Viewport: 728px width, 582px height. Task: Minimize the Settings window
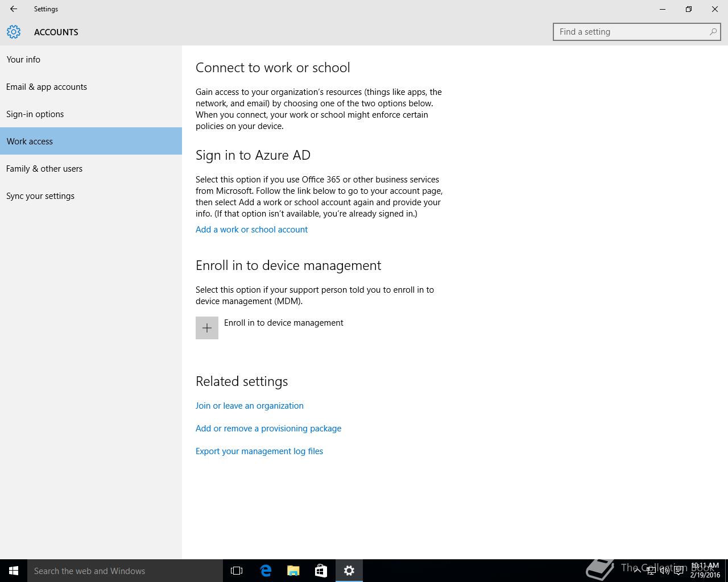(x=663, y=9)
